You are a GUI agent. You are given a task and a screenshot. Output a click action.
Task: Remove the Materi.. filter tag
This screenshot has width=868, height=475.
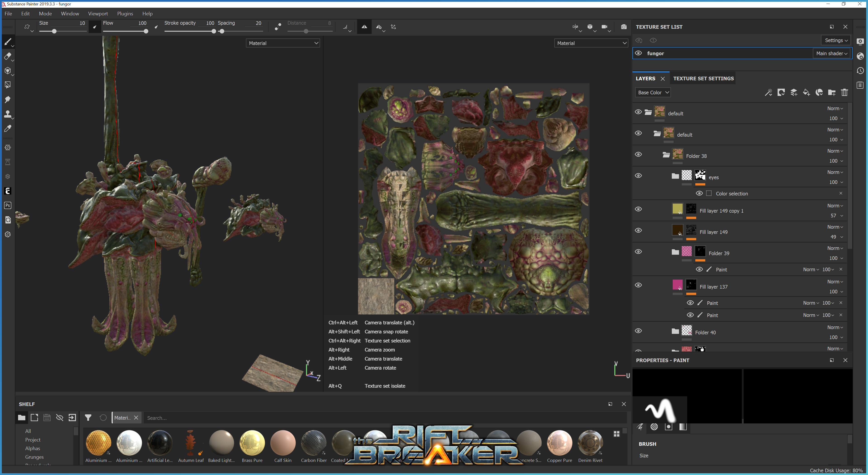[136, 418]
